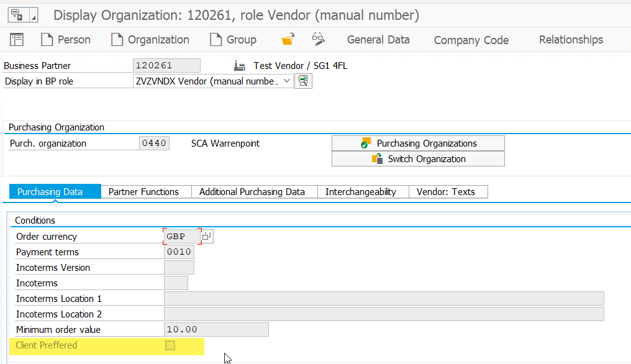The width and height of the screenshot is (631, 364).
Task: Open the Additional Purchasing Data tab
Action: 253,191
